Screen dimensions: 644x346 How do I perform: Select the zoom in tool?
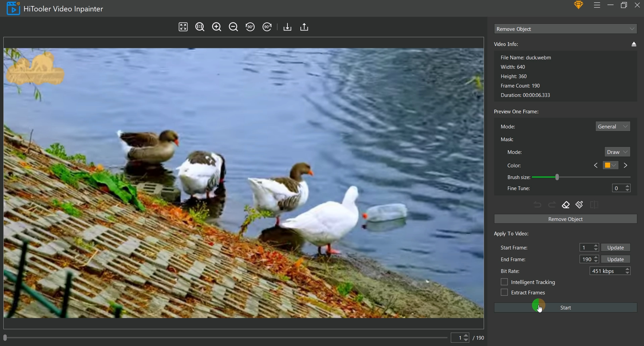pos(216,27)
